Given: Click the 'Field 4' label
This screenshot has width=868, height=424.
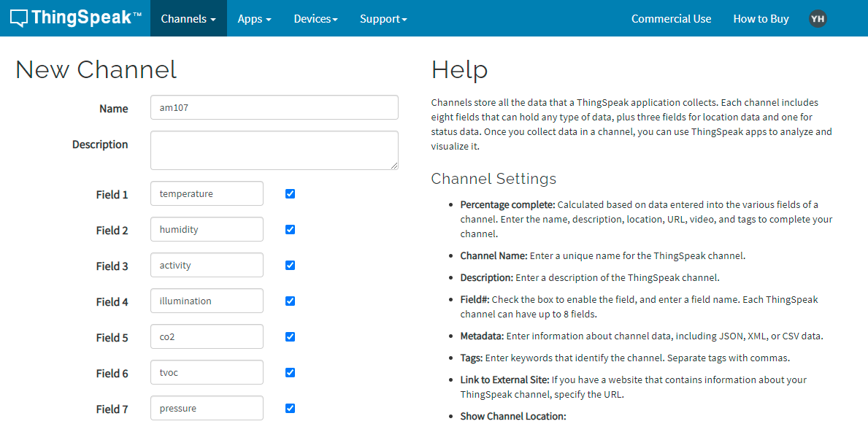Looking at the screenshot, I should click(112, 302).
